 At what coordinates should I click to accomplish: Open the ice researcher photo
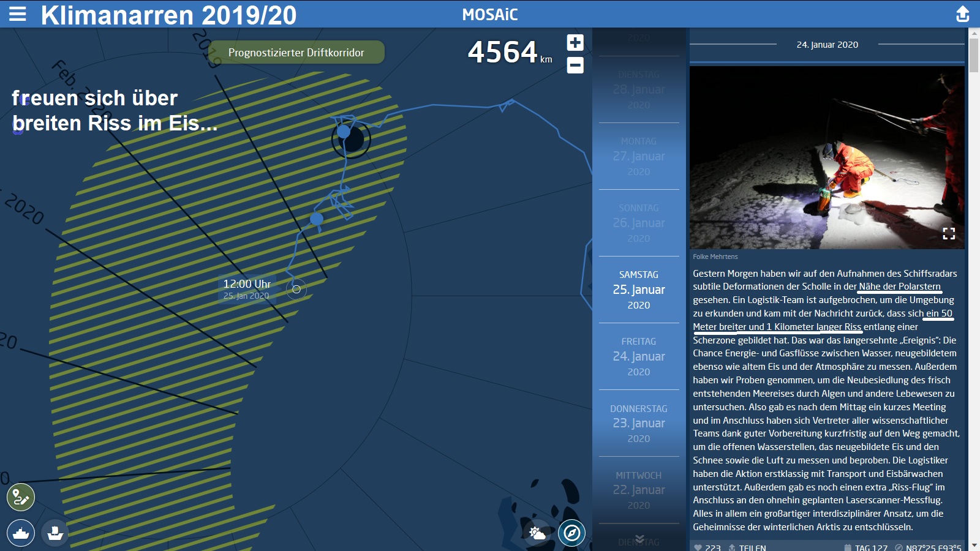point(827,157)
